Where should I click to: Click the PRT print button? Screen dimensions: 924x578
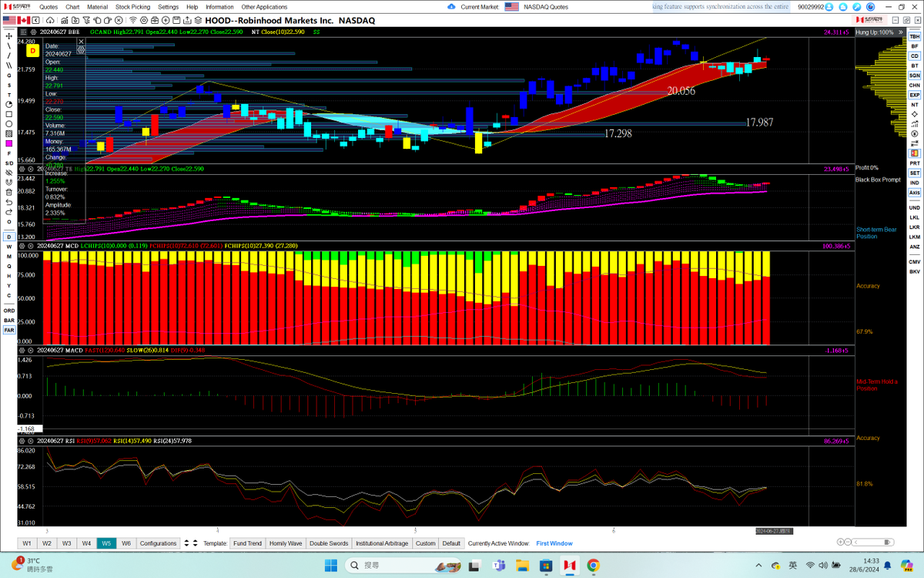(914, 163)
